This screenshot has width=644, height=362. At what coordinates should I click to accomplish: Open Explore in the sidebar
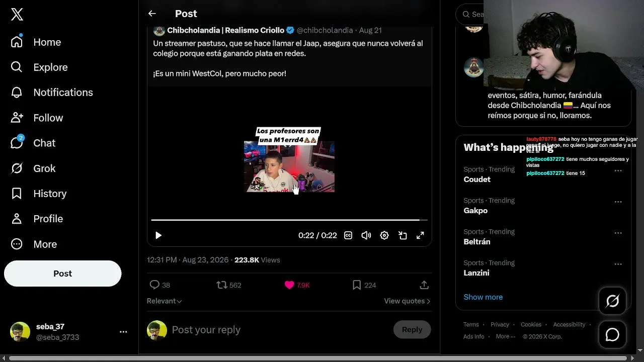(x=39, y=67)
